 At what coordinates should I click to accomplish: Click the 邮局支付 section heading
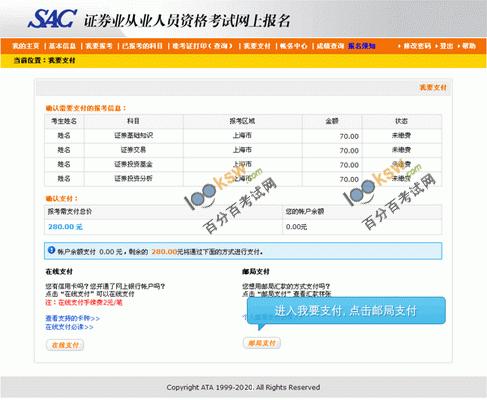tap(256, 271)
